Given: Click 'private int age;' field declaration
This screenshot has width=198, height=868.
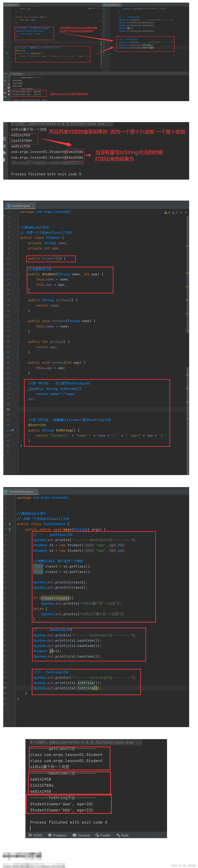Looking at the screenshot, I should (x=44, y=248).
